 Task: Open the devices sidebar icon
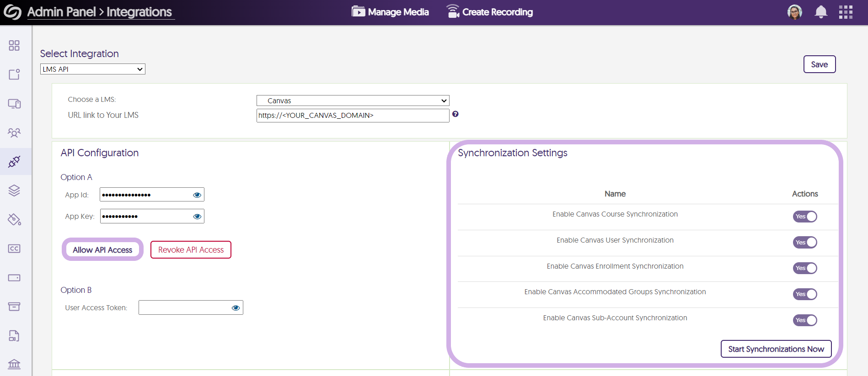pyautogui.click(x=14, y=104)
